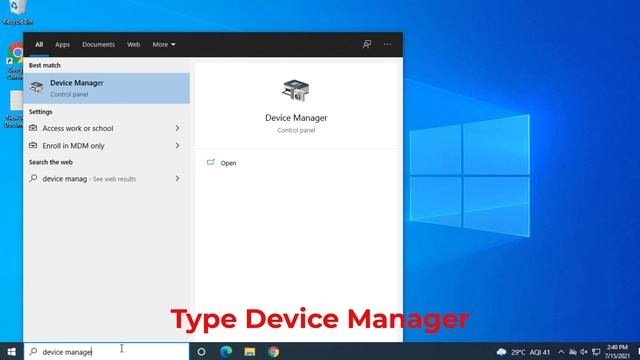The height and width of the screenshot is (360, 640).
Task: Click the large Device Manager preview icon
Action: pos(296,90)
